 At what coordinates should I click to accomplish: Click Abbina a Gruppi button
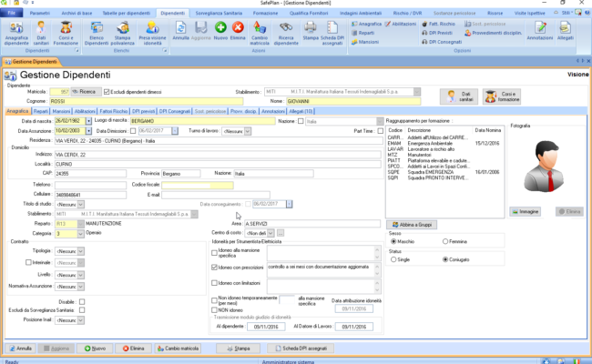pos(412,225)
